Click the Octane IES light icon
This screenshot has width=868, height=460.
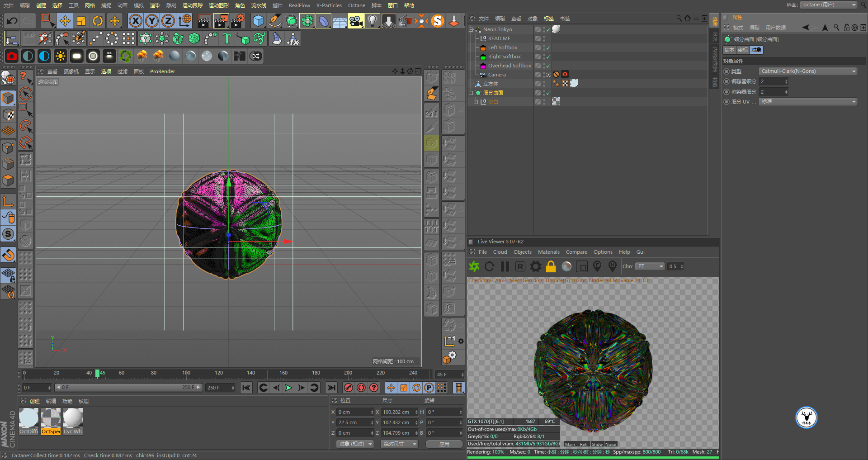(x=109, y=56)
